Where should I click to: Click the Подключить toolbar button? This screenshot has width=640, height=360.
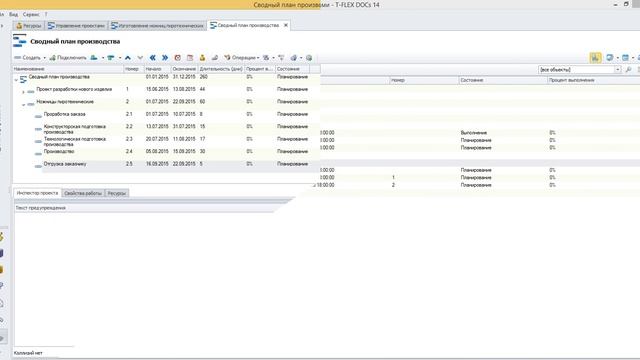[x=68, y=58]
